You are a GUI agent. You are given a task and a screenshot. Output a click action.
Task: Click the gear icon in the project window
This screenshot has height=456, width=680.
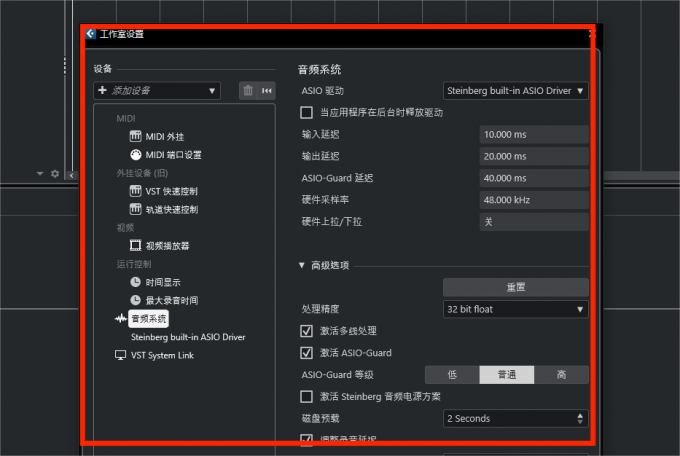click(x=55, y=174)
